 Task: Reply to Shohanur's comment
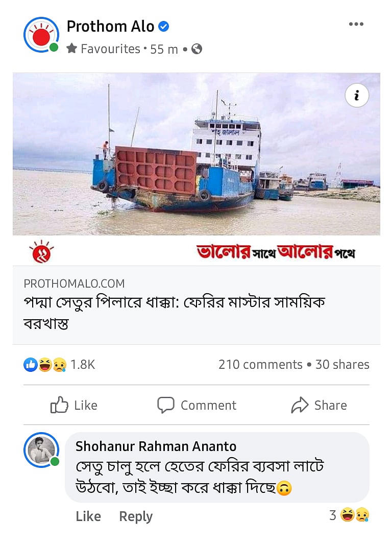click(136, 516)
